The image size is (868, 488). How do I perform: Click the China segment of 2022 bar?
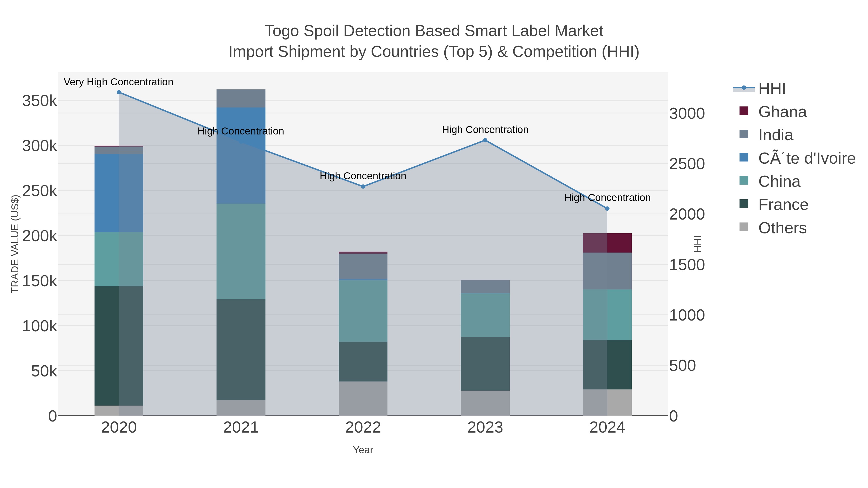tap(363, 311)
